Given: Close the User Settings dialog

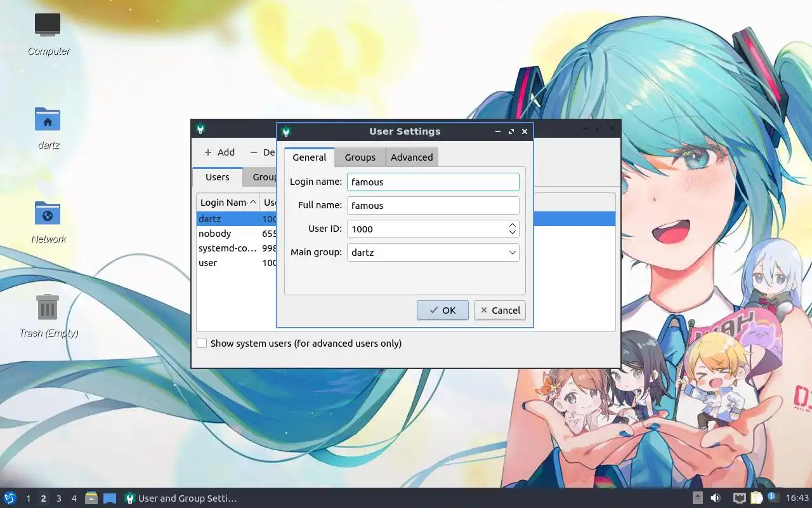Looking at the screenshot, I should coord(525,131).
